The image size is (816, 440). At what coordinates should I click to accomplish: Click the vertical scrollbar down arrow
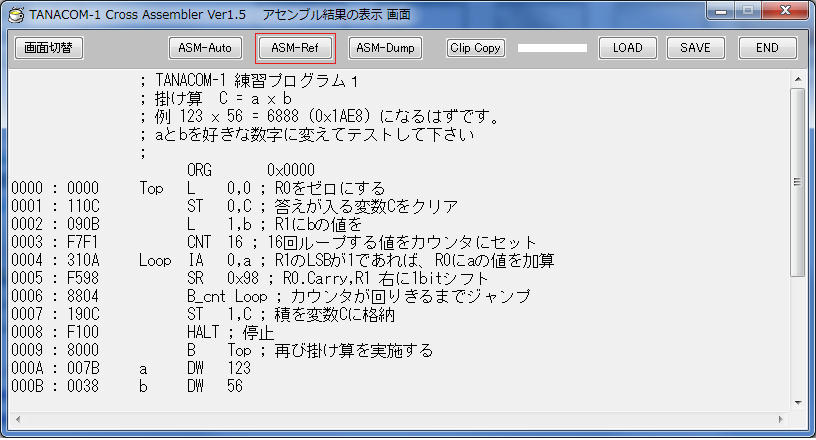(798, 403)
